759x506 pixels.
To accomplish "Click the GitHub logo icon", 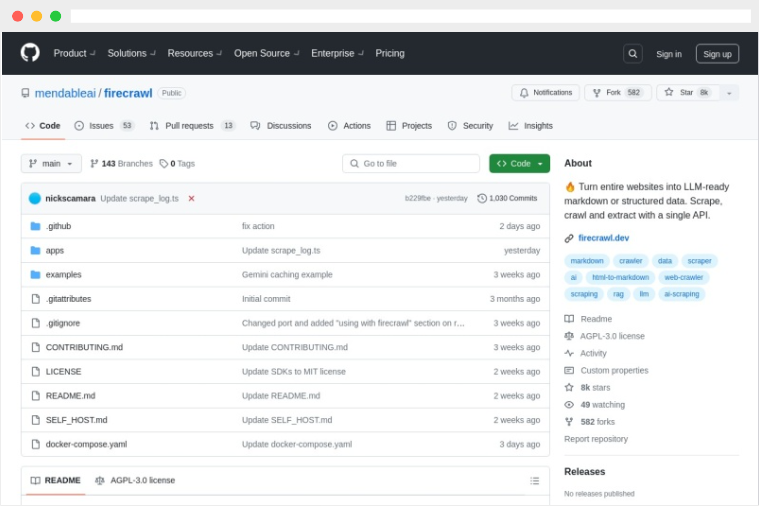I will tap(30, 53).
